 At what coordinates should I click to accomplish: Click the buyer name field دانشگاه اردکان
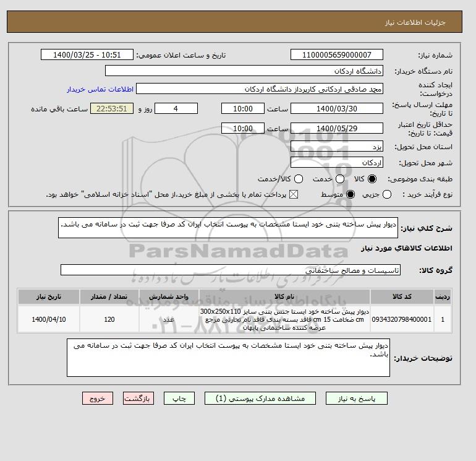tap(244, 71)
